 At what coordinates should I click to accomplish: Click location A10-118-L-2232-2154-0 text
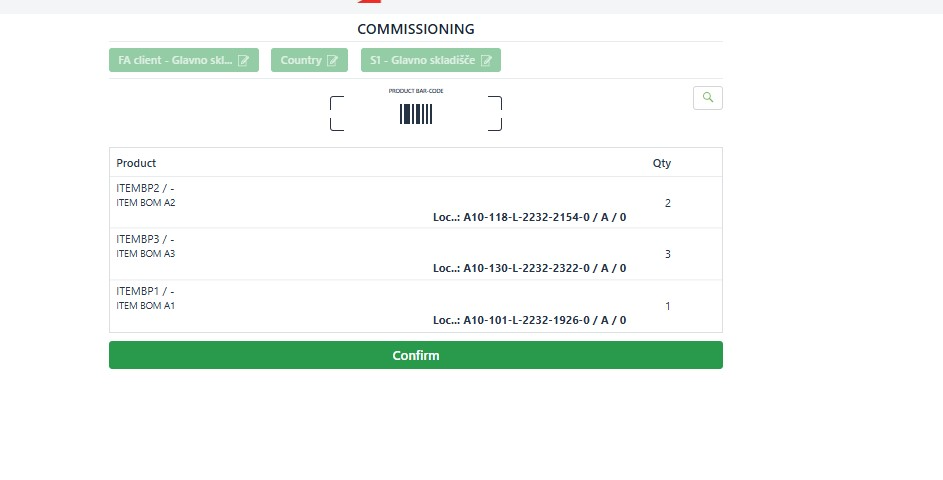click(529, 217)
